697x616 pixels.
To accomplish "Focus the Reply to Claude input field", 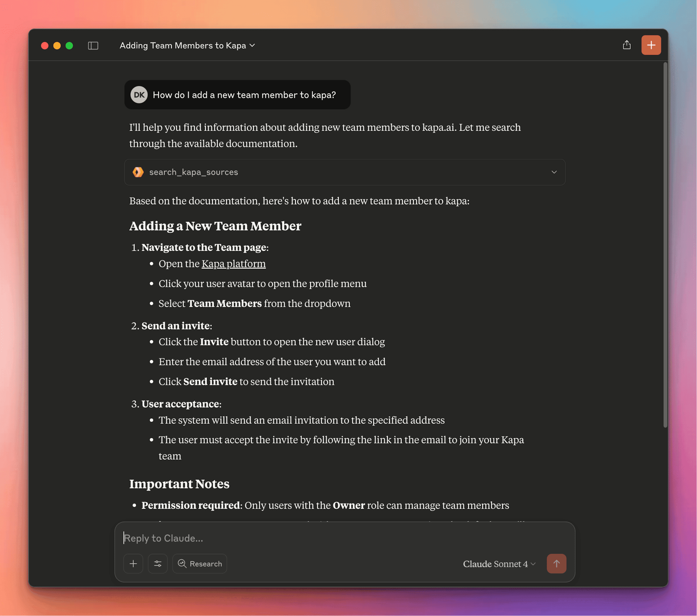I will click(x=344, y=538).
